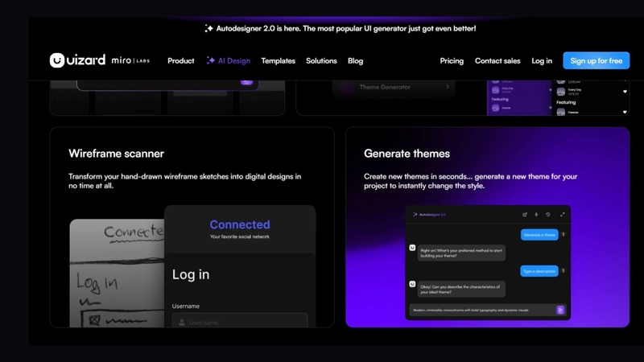
Task: Click the Theme Generator row
Action: (394, 89)
